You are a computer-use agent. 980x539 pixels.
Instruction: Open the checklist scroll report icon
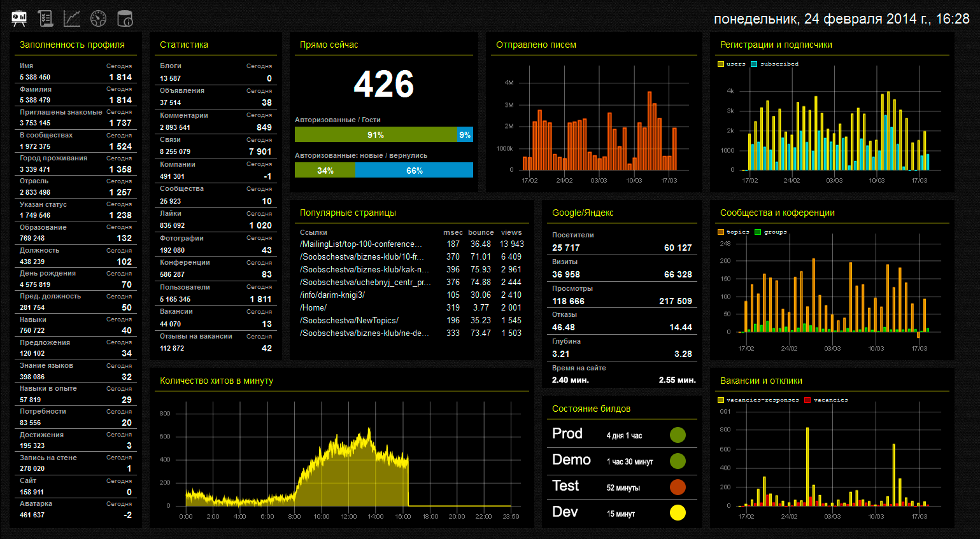tap(45, 18)
